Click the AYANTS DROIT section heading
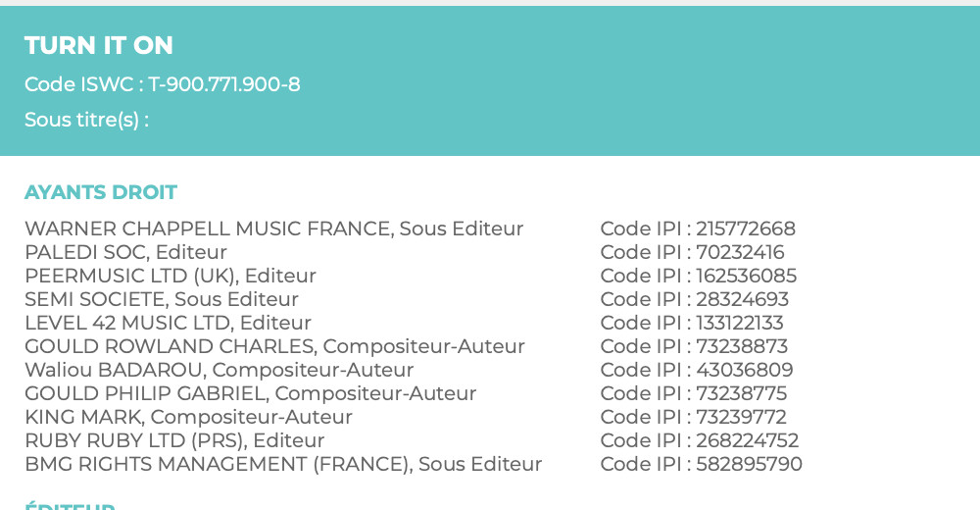This screenshot has width=980, height=510. tap(101, 192)
